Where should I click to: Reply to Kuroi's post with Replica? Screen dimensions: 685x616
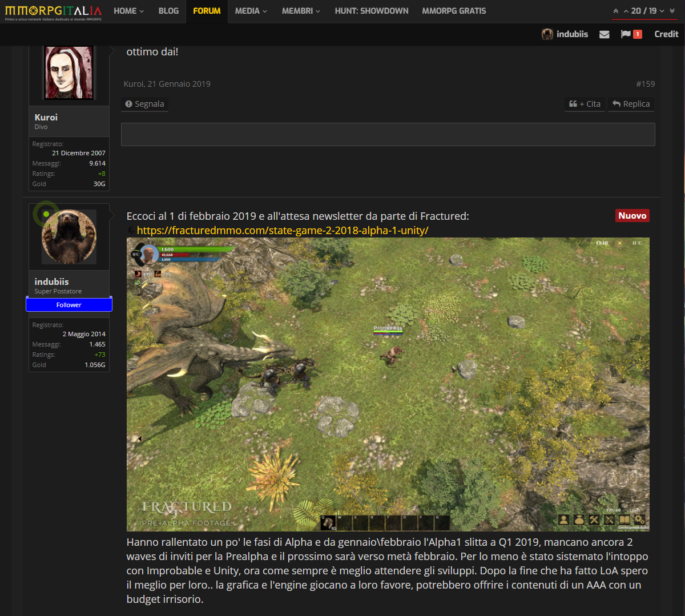coord(631,104)
